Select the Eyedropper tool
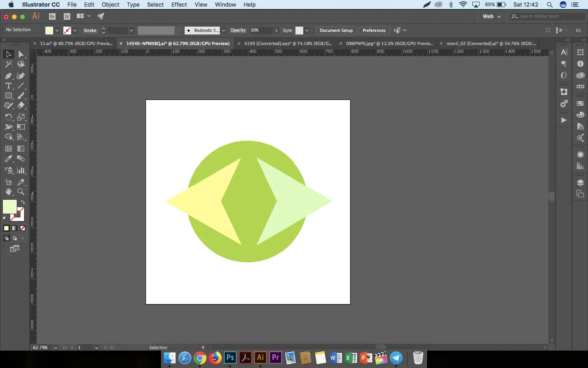Image resolution: width=588 pixels, height=368 pixels. click(x=8, y=159)
